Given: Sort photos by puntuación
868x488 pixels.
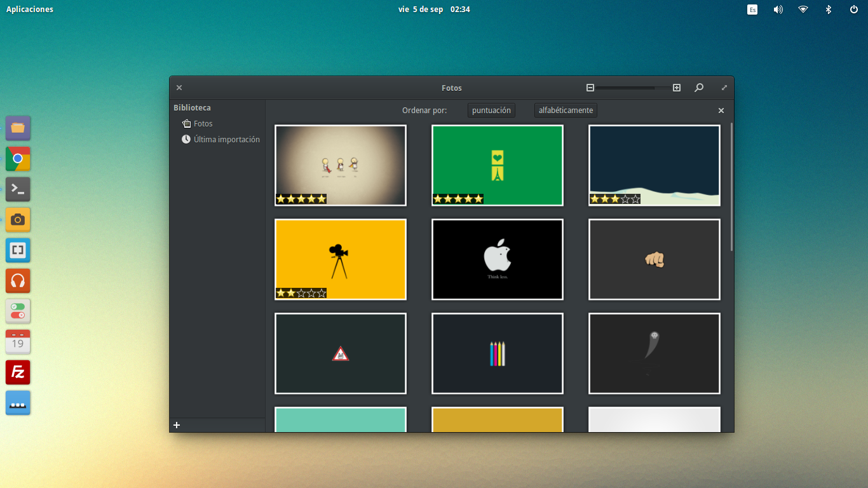Looking at the screenshot, I should [x=491, y=111].
